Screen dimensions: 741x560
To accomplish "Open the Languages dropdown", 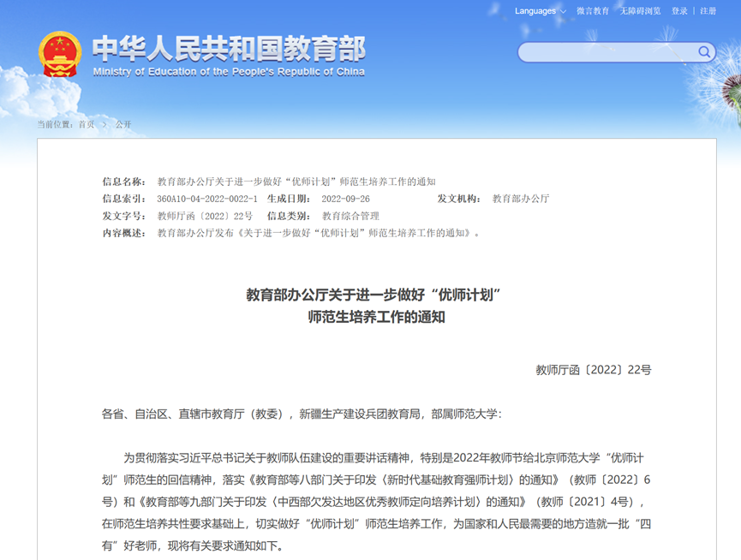I will 541,11.
